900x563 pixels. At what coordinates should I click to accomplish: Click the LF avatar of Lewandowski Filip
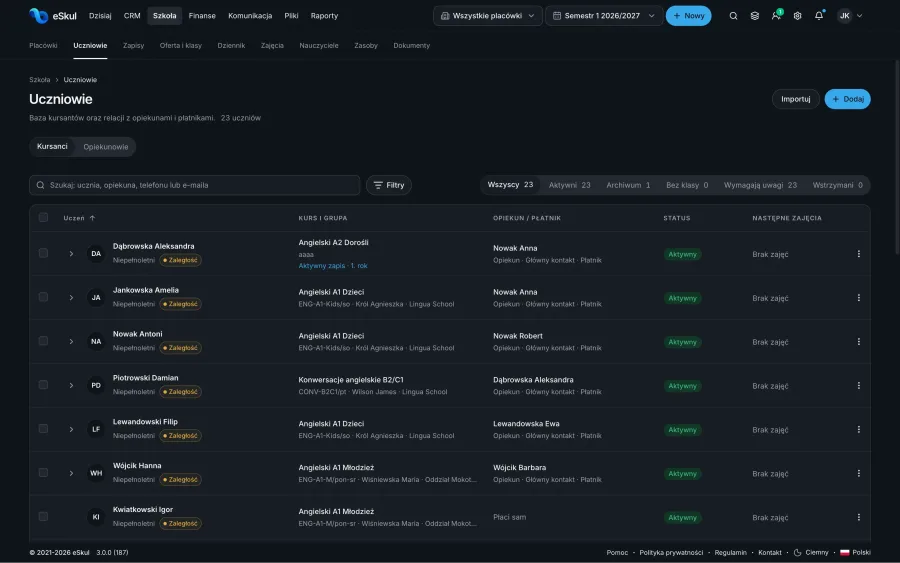coord(96,429)
